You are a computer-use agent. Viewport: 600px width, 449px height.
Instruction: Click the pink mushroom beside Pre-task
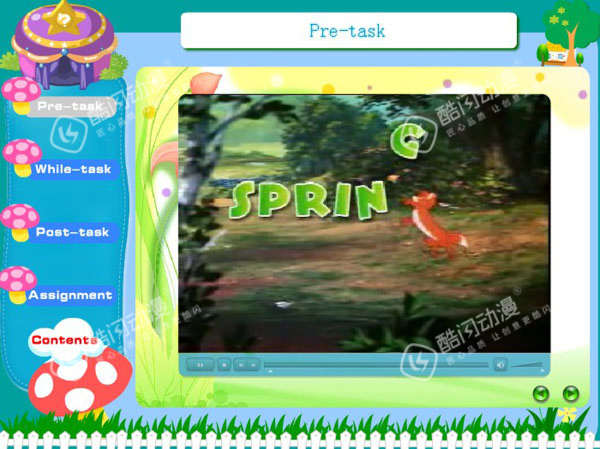tap(21, 95)
